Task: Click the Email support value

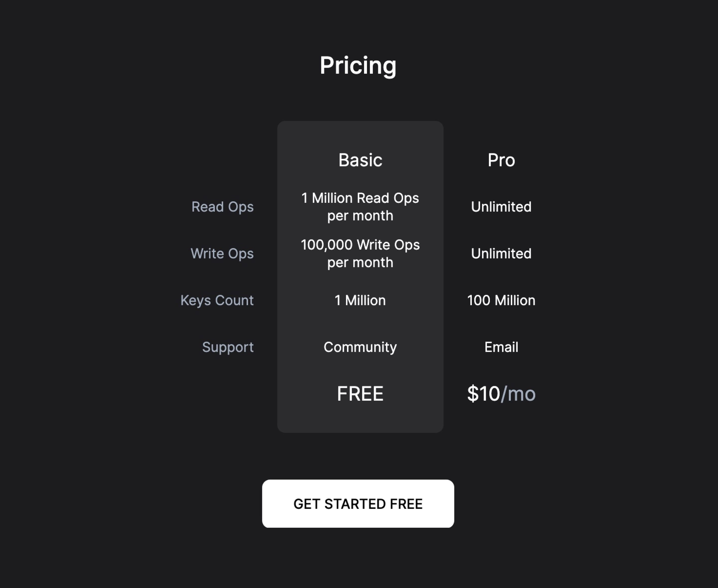Action: point(501,347)
